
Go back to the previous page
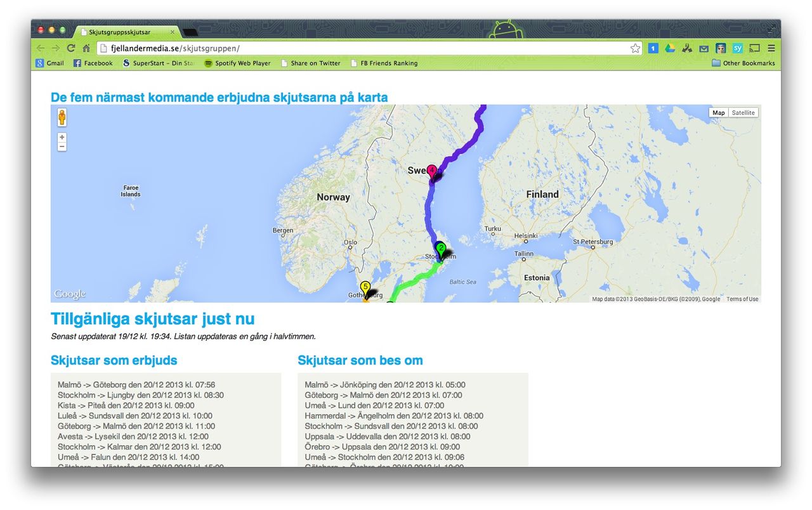pyautogui.click(x=41, y=48)
